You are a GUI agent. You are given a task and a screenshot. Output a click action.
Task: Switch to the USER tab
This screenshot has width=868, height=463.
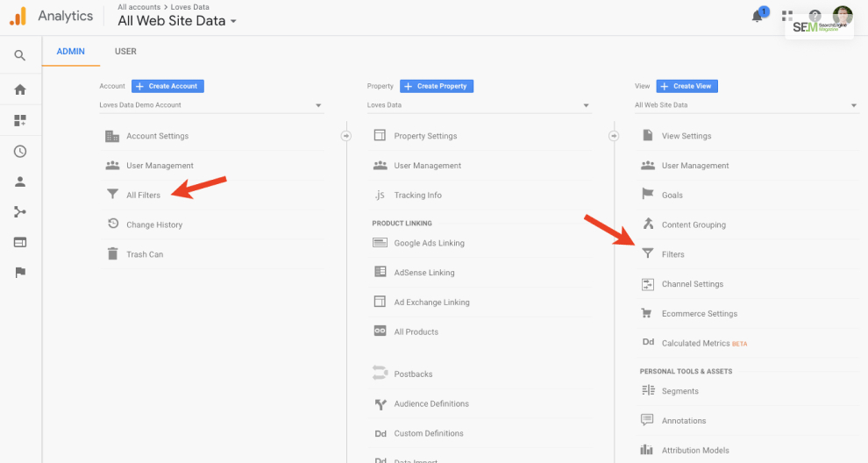click(125, 52)
